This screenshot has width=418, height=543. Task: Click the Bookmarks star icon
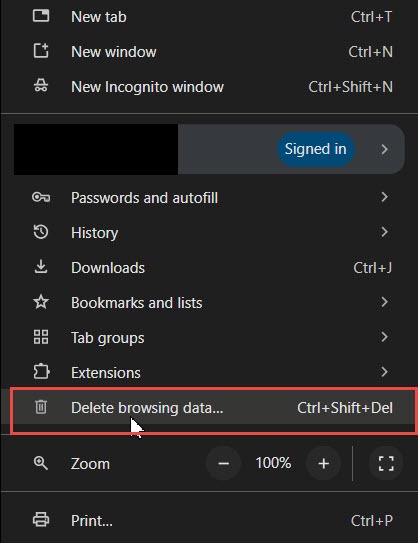[x=41, y=302]
